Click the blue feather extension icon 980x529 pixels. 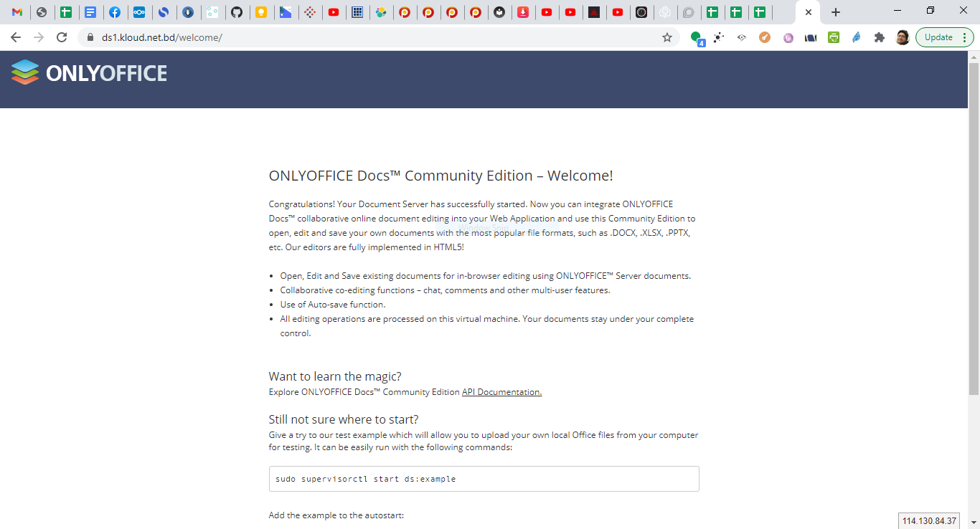coord(857,37)
